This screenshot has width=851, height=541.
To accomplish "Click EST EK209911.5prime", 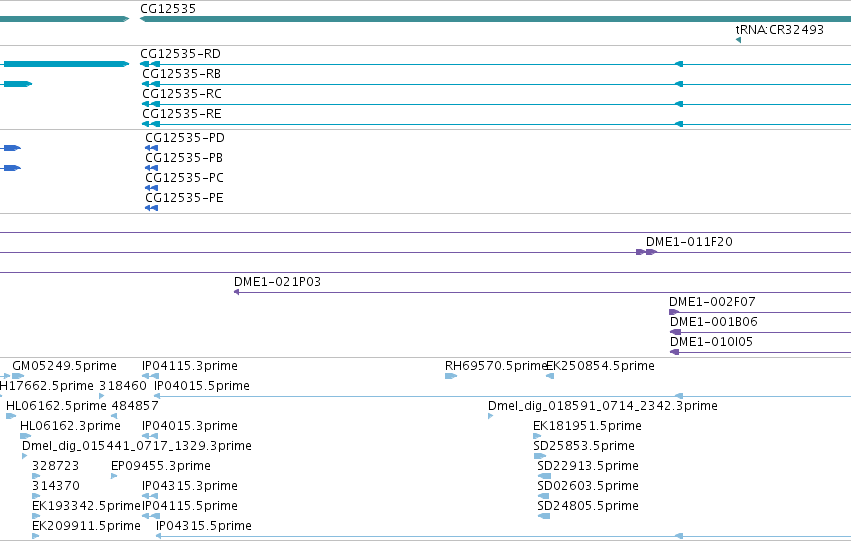I will 86,527.
